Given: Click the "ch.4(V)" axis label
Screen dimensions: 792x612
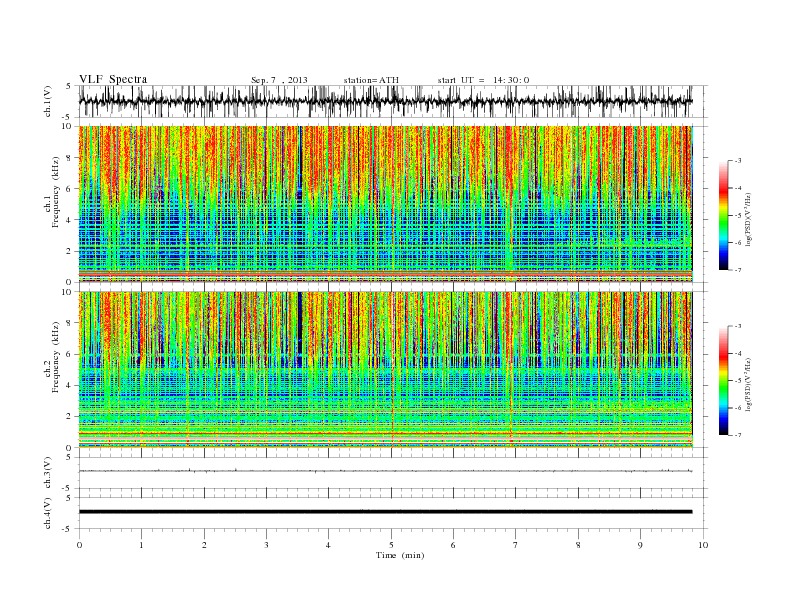Looking at the screenshot, I should point(48,513).
